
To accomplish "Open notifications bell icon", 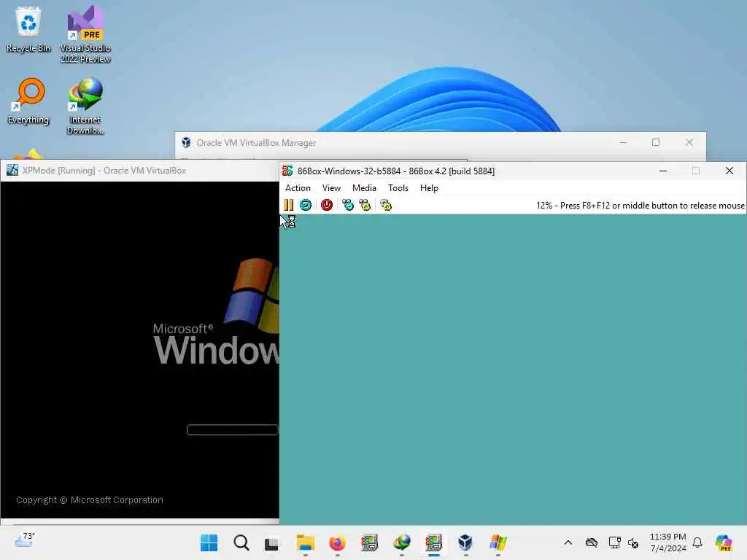I will [x=697, y=542].
